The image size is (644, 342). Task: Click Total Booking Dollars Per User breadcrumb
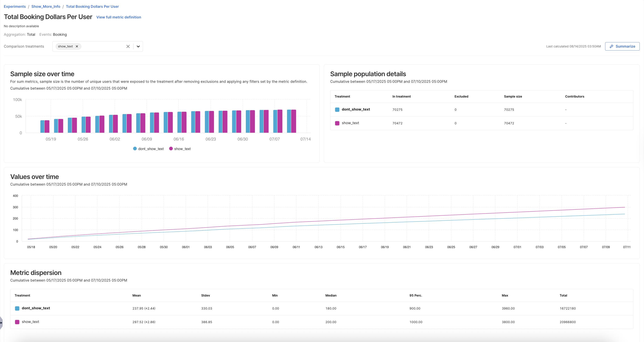tap(92, 6)
